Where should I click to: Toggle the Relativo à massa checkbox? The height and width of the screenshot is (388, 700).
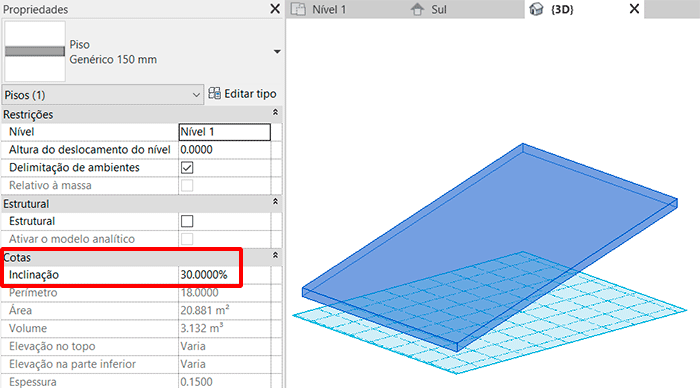tap(187, 185)
